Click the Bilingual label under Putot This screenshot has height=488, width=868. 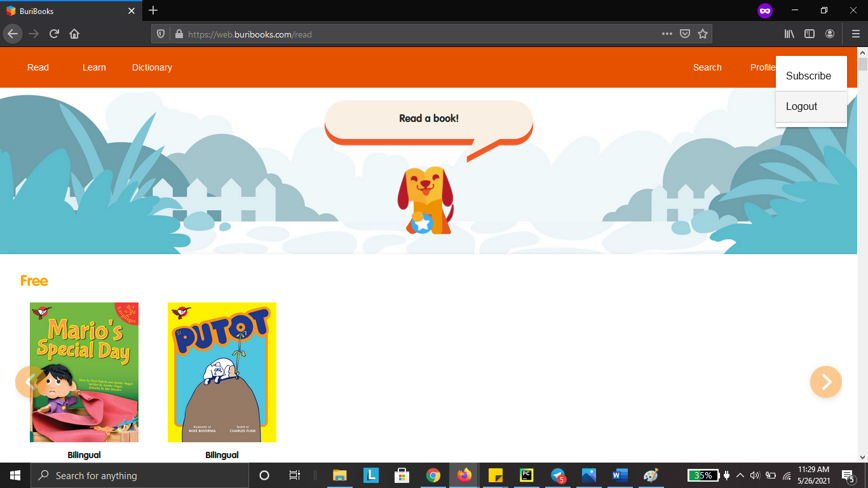(x=222, y=455)
